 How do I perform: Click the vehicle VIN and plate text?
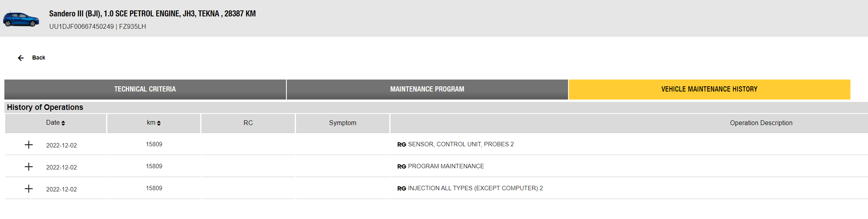[x=98, y=27]
